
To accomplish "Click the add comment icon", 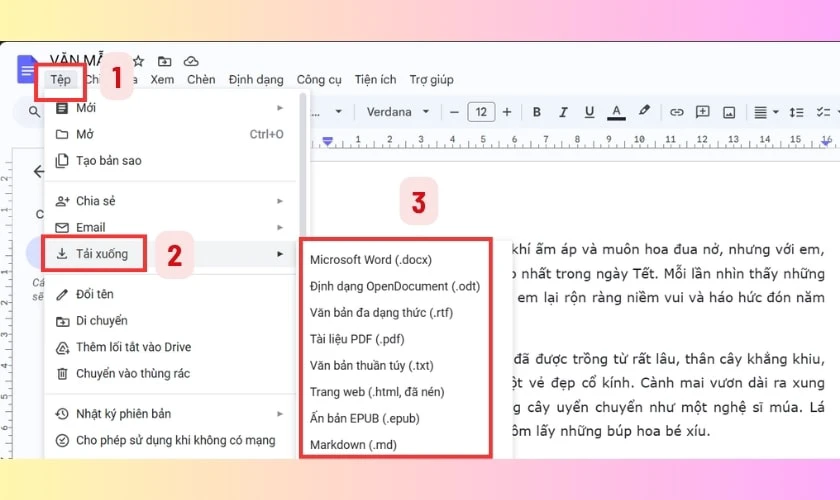I will 702,112.
